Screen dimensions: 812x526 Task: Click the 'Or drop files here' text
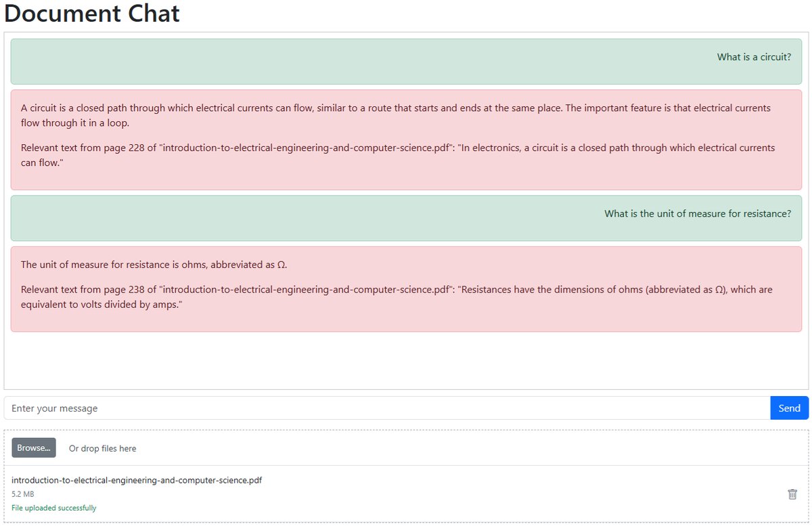(102, 449)
